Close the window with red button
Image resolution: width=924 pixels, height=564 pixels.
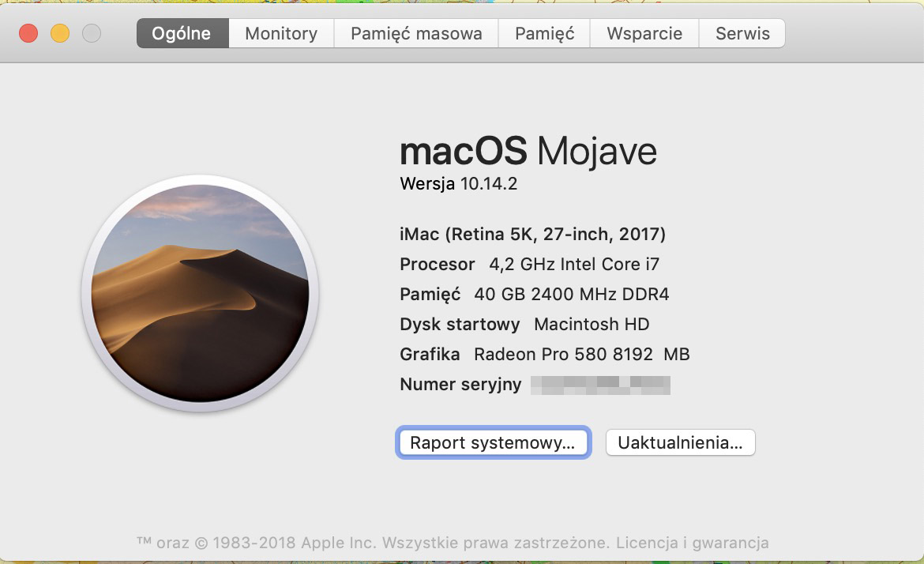click(28, 33)
